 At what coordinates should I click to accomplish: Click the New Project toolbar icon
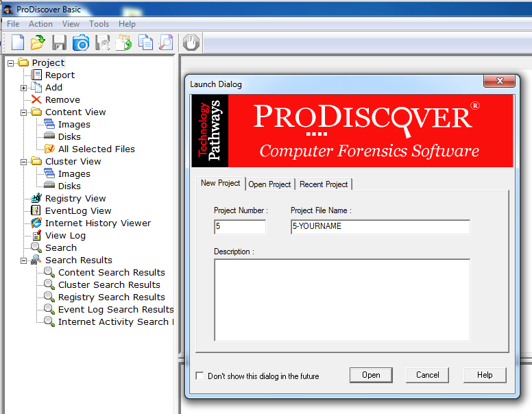coord(18,42)
